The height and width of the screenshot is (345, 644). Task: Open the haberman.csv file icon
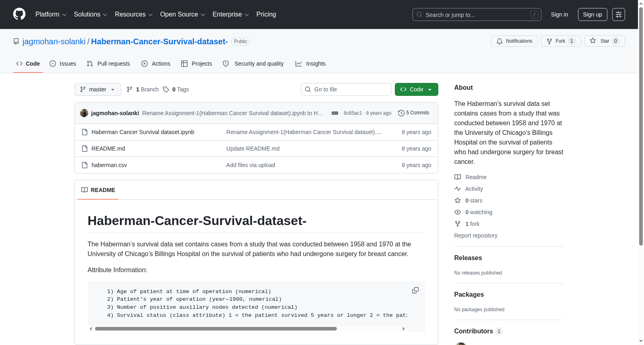click(85, 165)
